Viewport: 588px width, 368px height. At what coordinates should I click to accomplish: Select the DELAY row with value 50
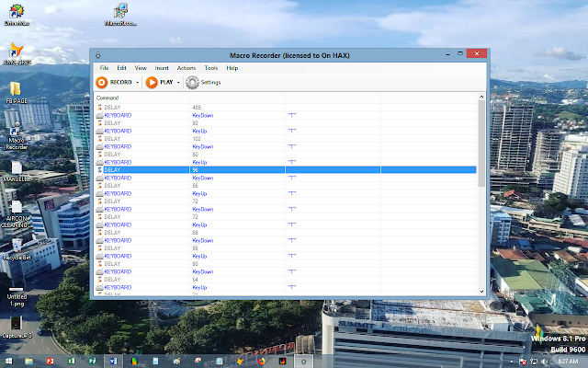[286, 155]
